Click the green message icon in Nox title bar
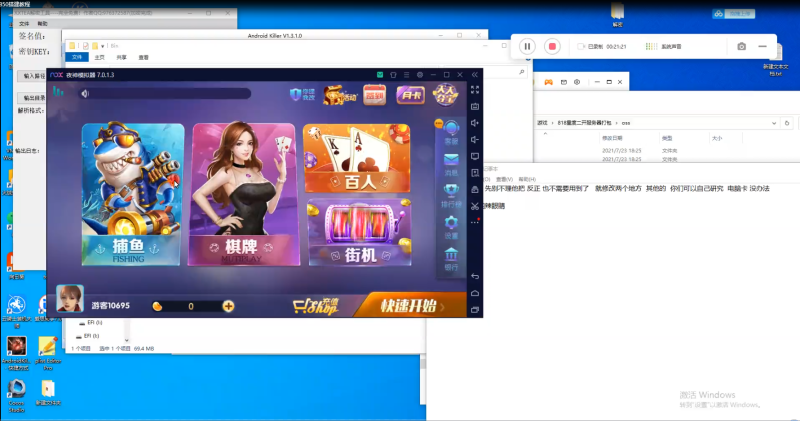800x421 pixels. [x=380, y=75]
